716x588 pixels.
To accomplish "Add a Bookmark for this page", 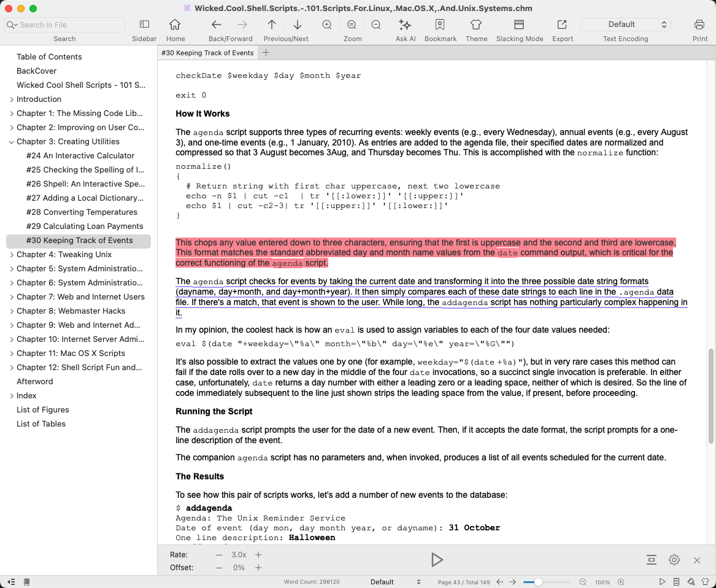I will click(x=440, y=24).
